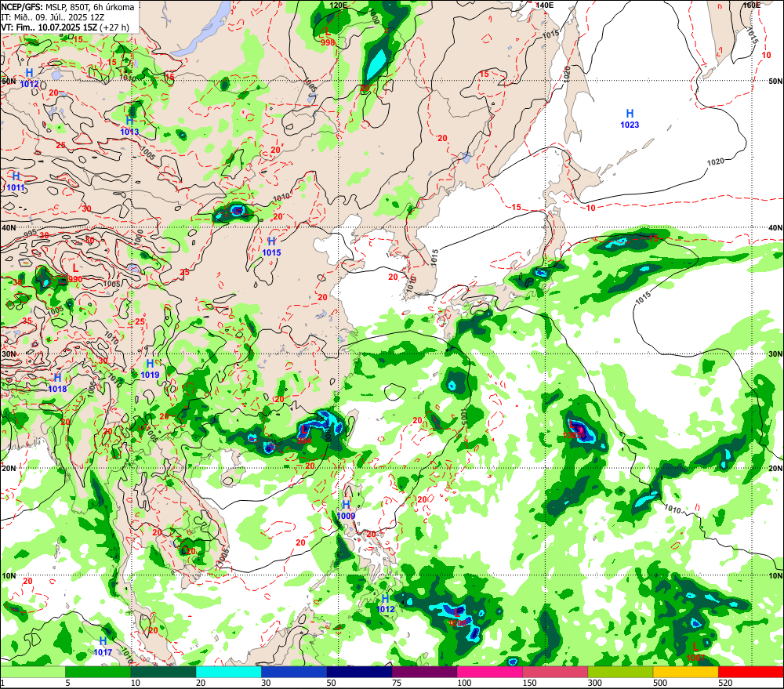Click the H 1013 high pressure label
Screen dimensions: 784x689
coord(129,126)
